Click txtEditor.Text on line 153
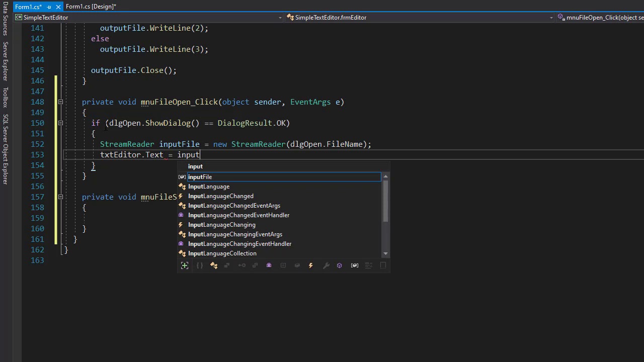The width and height of the screenshot is (644, 362). pos(132,155)
